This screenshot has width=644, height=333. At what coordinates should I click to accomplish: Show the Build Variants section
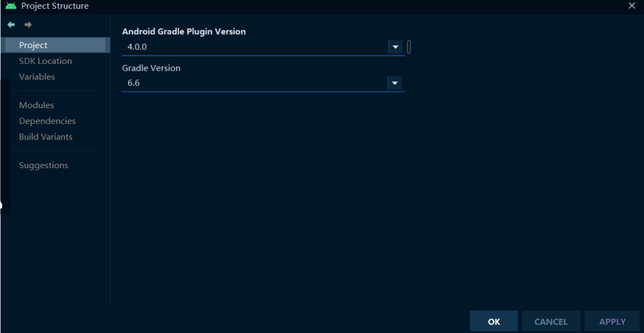click(45, 137)
